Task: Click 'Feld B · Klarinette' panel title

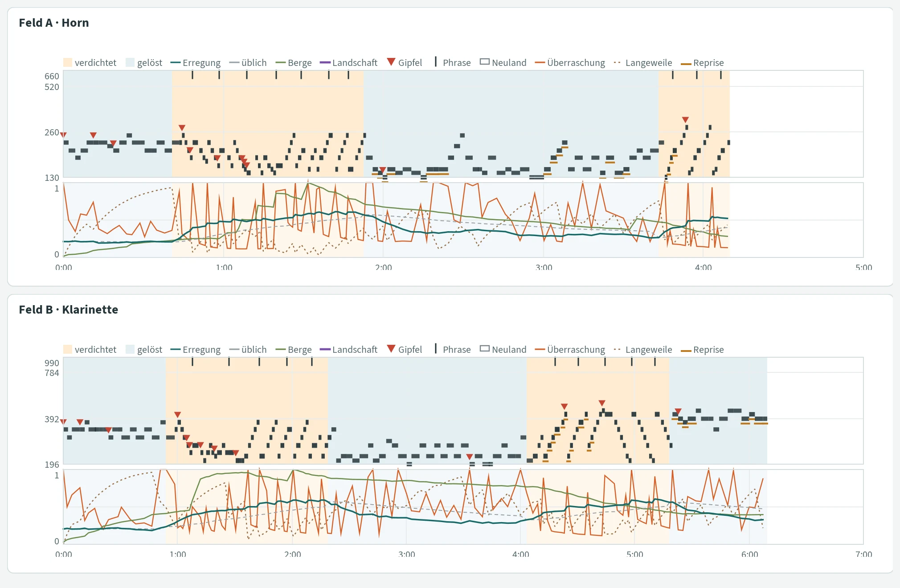Action: 69,310
